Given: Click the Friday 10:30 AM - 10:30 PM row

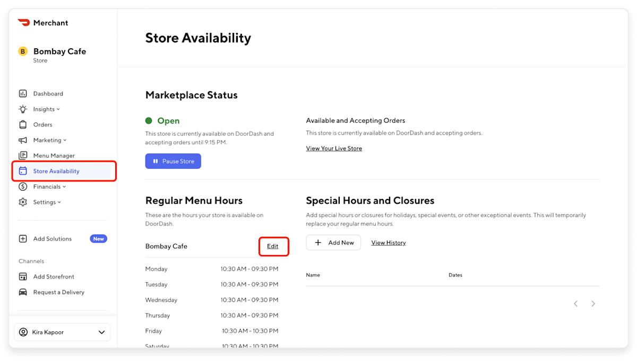Looking at the screenshot, I should (212, 331).
